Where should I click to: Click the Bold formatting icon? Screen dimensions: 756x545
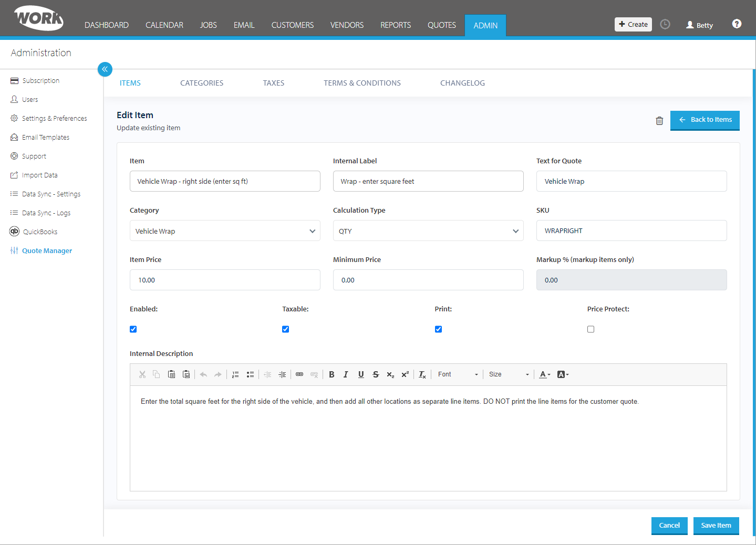(332, 374)
